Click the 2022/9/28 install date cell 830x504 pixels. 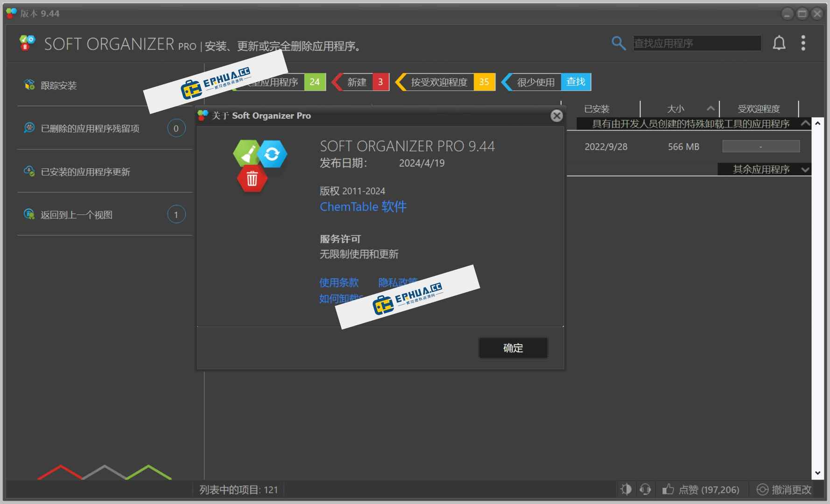pos(606,147)
